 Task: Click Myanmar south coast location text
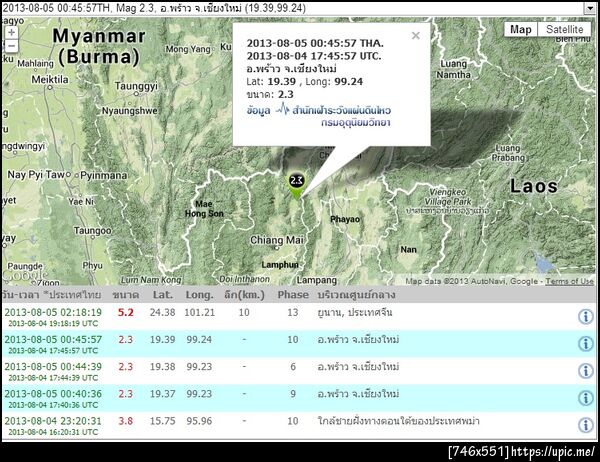pos(398,421)
